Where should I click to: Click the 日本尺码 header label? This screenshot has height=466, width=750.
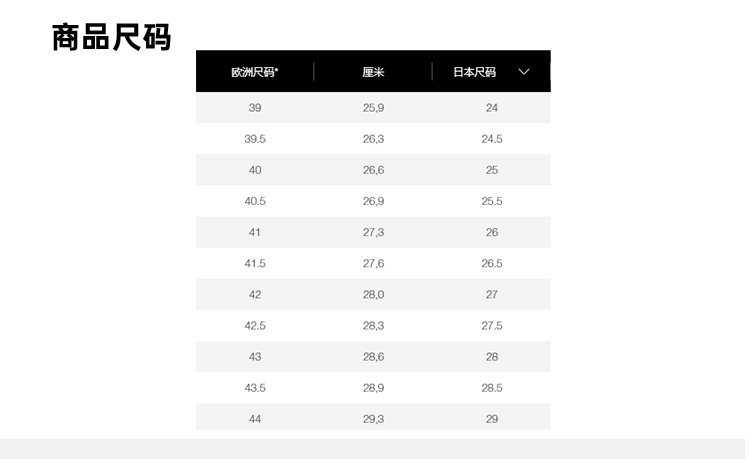pyautogui.click(x=474, y=72)
